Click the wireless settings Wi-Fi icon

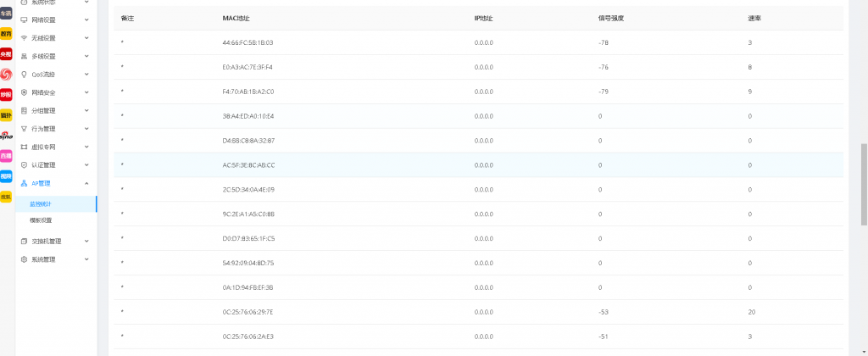(x=24, y=38)
